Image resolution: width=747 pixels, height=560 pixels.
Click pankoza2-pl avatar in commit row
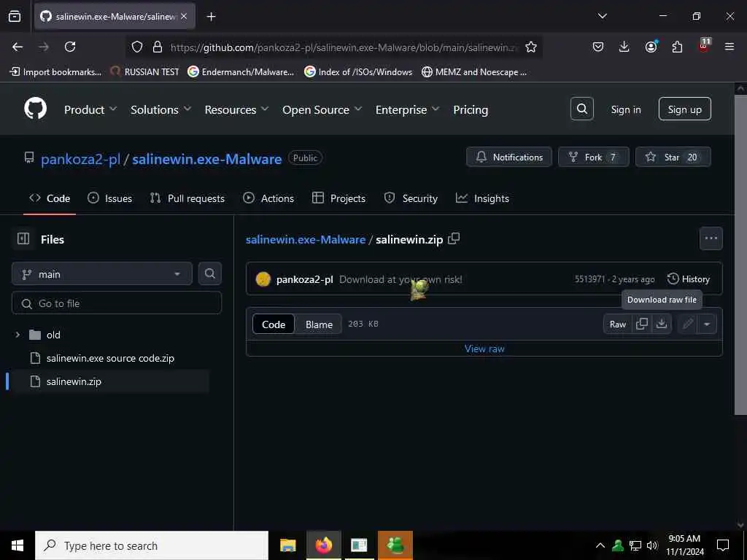point(263,279)
